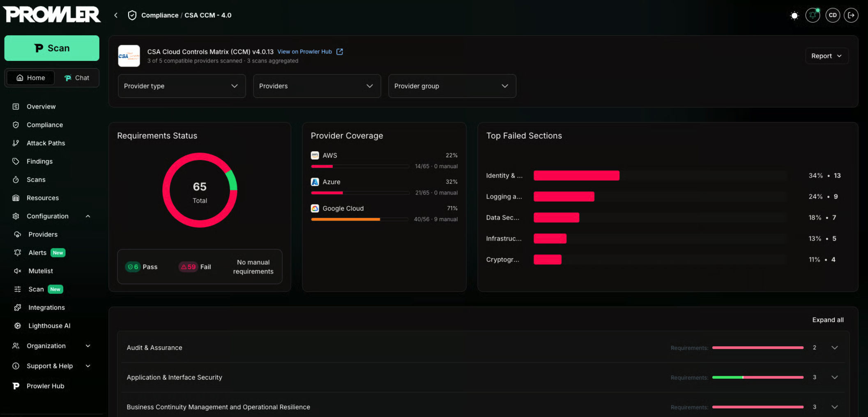Click 'No manual requirements' text
868x417 pixels.
pyautogui.click(x=253, y=267)
